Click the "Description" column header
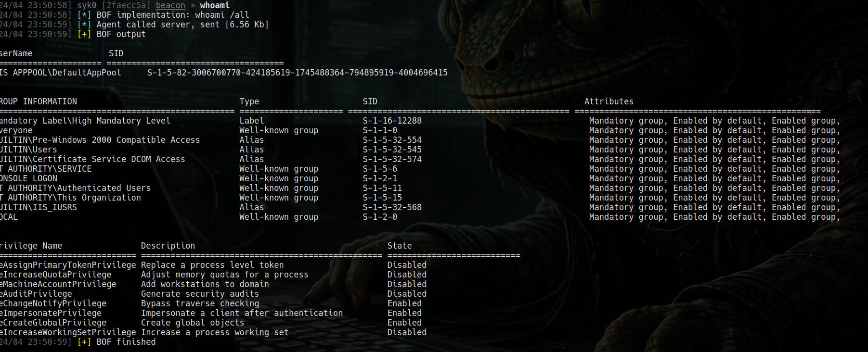 (x=168, y=246)
